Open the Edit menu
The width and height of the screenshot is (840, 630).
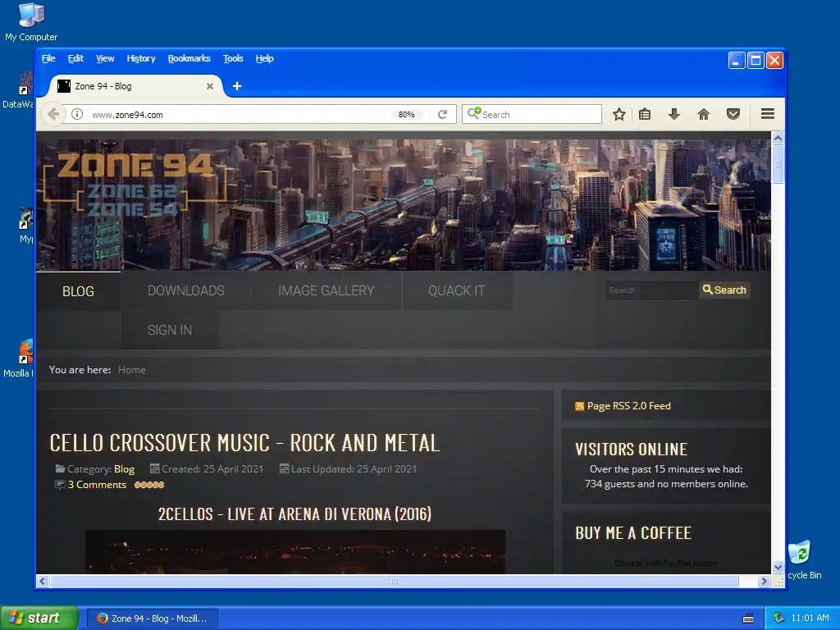[x=75, y=58]
